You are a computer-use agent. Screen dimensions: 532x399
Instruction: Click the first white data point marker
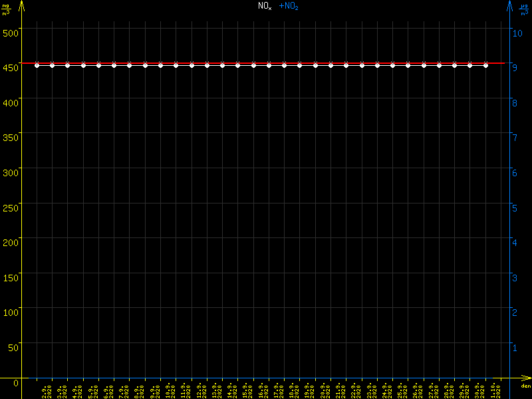coord(37,65)
